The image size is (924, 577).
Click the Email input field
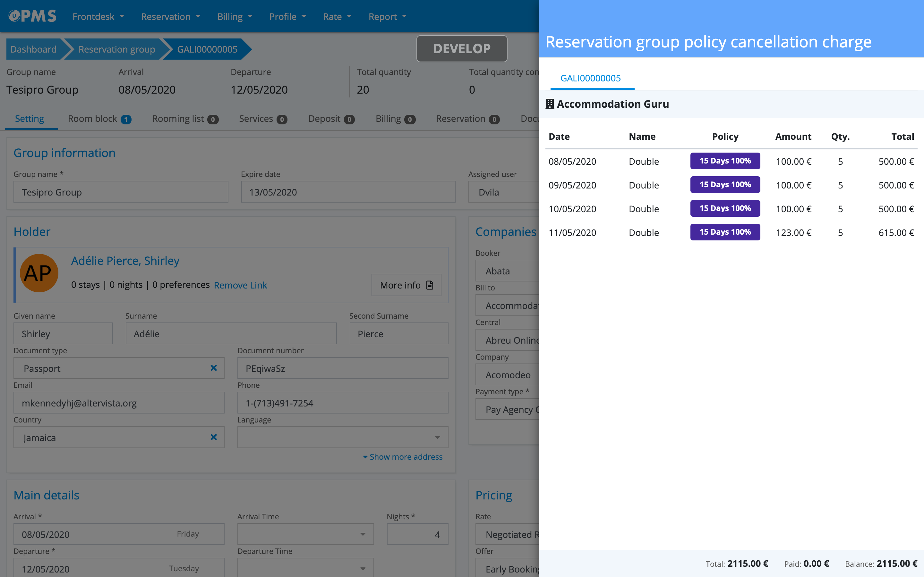point(119,403)
